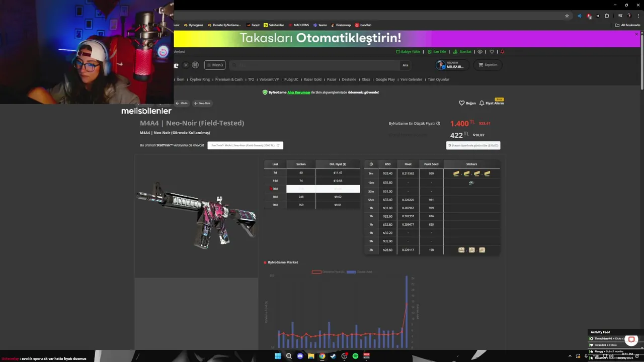Click float value 0.211562
The width and height of the screenshot is (644, 362).
point(408,173)
